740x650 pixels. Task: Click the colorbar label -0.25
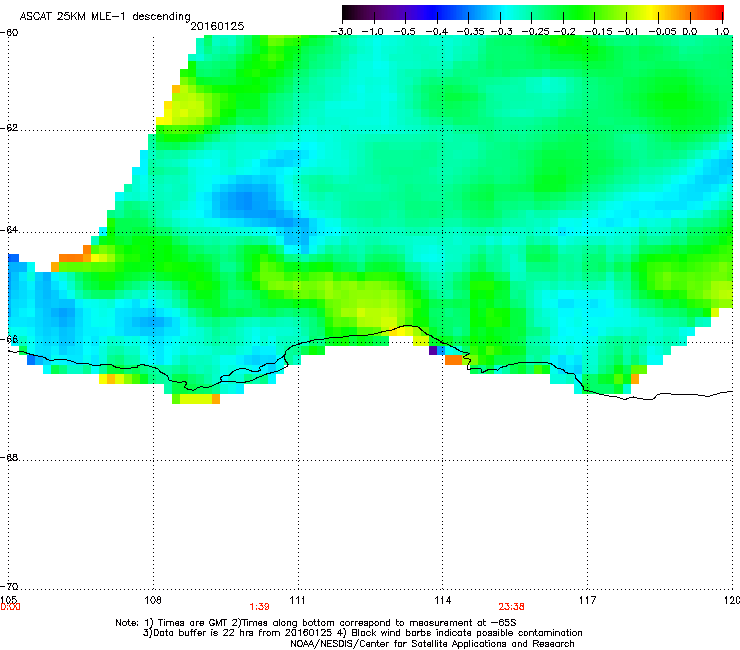coord(535,32)
